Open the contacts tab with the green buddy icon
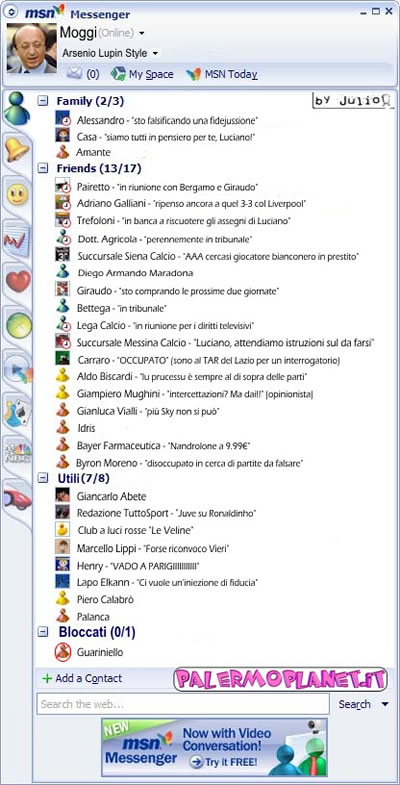 tap(17, 109)
